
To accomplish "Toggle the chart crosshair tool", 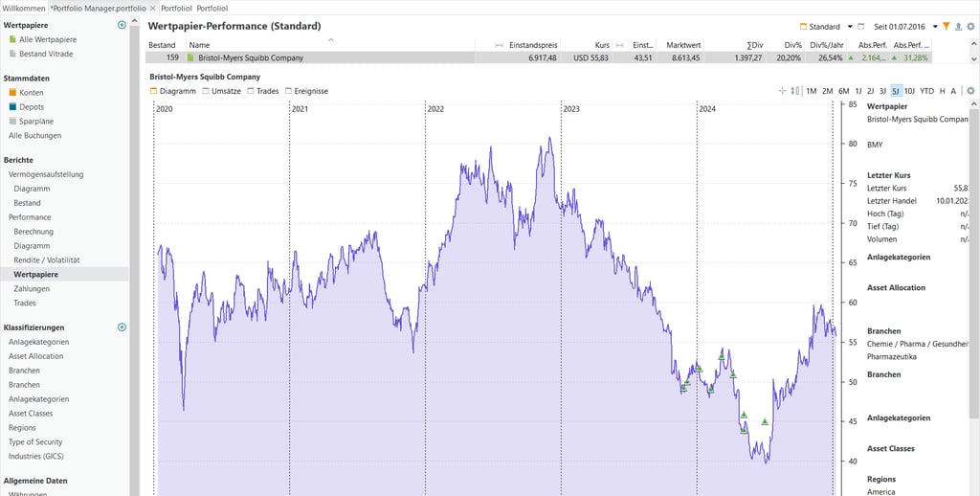I will 782,91.
